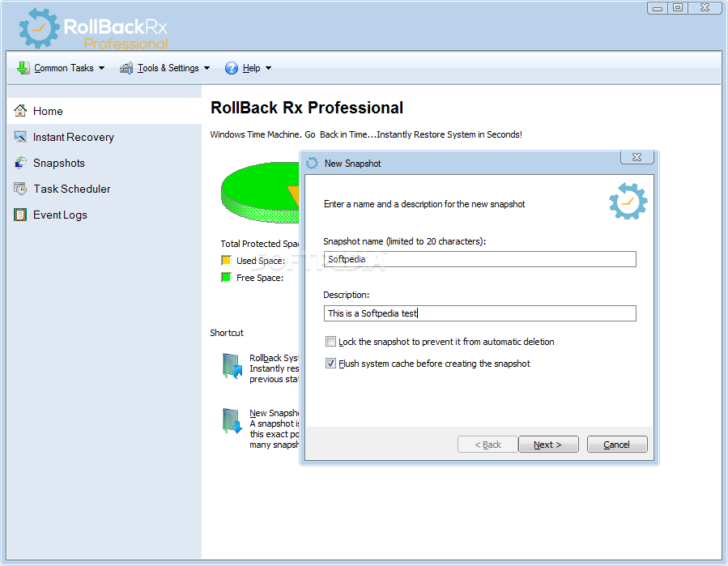
Task: Click the Instant Recovery monitor icon
Action: (x=20, y=137)
